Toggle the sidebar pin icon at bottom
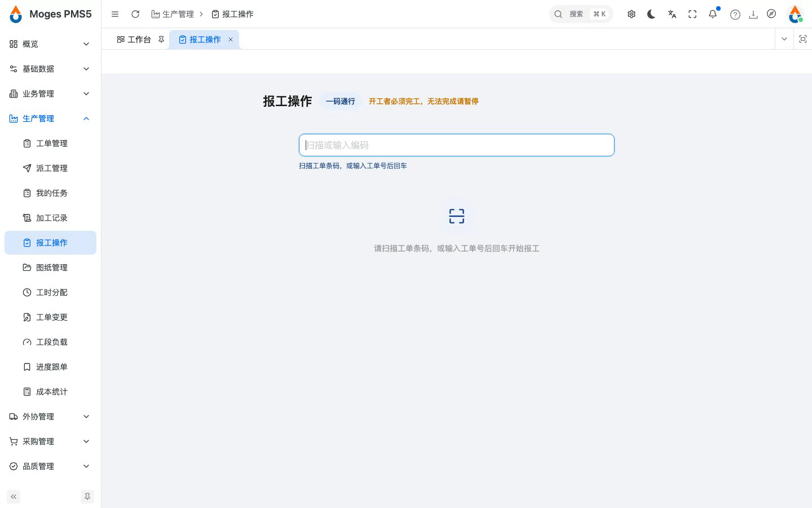812x508 pixels. click(87, 497)
